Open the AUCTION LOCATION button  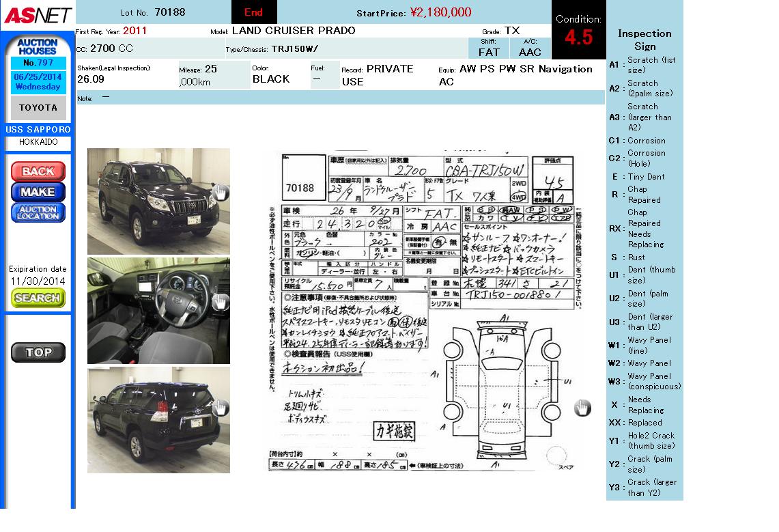38,212
